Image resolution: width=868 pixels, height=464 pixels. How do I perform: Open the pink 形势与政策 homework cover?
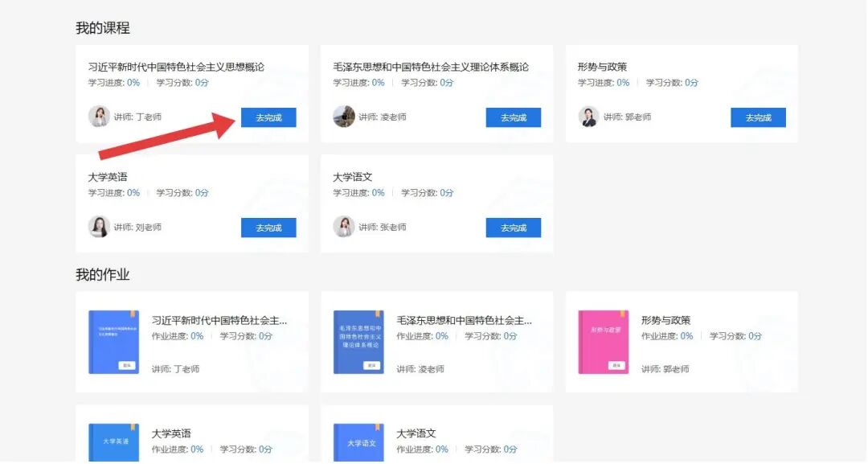click(x=601, y=341)
